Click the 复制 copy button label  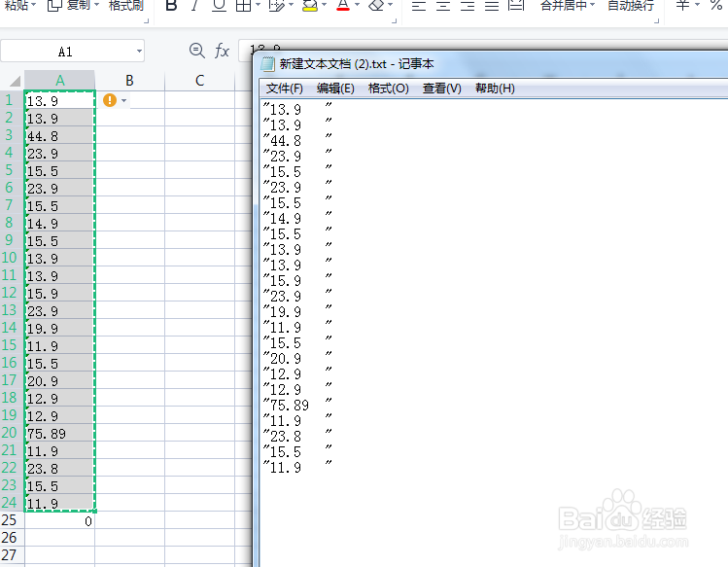[x=79, y=6]
